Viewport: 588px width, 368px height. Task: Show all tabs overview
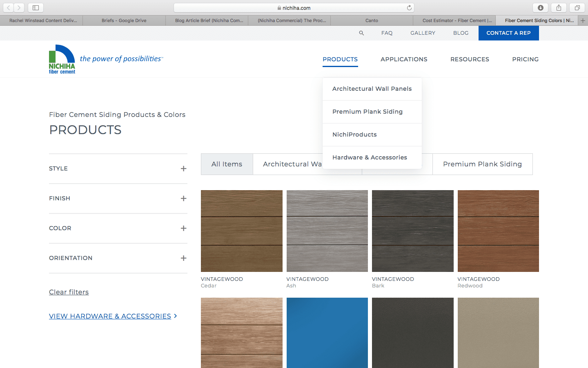(577, 8)
